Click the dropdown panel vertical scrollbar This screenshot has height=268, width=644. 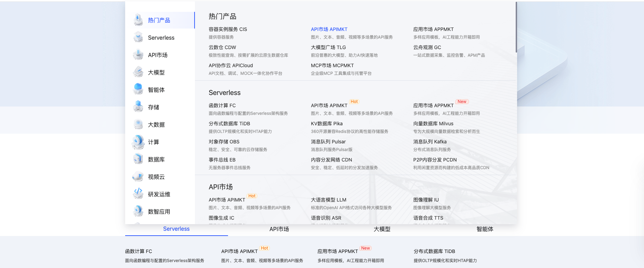coord(516,27)
